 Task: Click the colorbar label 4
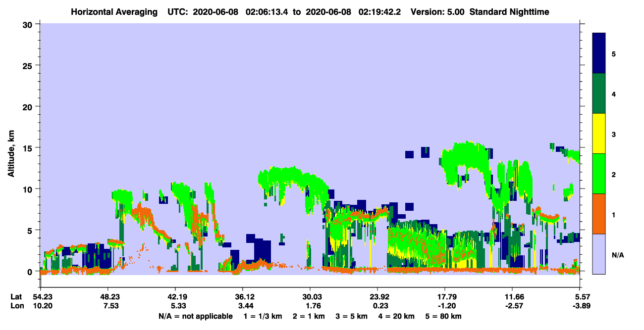point(614,94)
